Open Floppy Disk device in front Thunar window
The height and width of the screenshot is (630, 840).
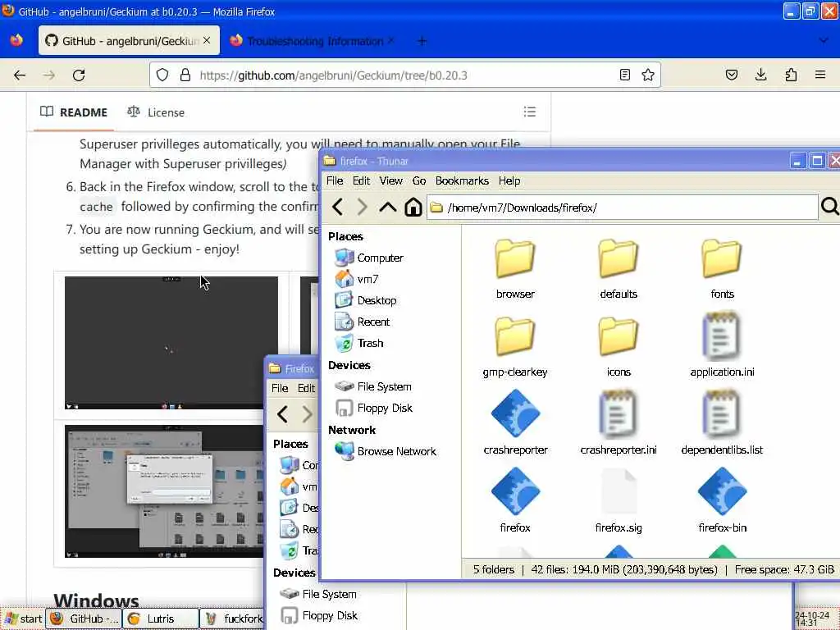click(x=373, y=408)
